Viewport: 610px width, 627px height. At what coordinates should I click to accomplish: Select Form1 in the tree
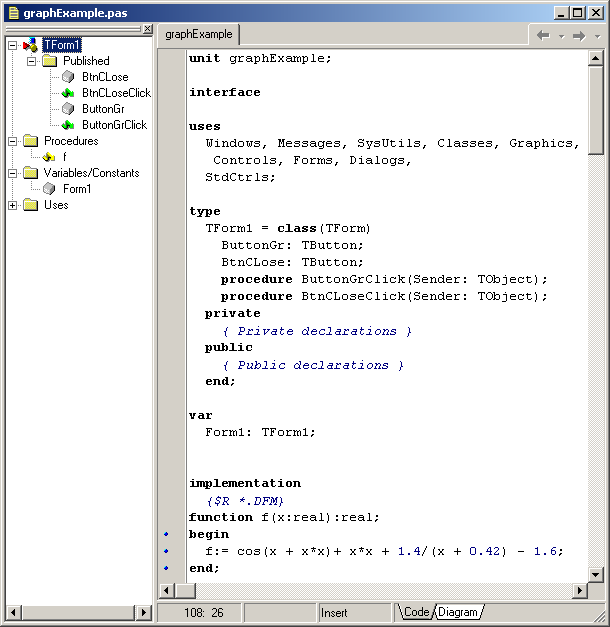tap(77, 189)
